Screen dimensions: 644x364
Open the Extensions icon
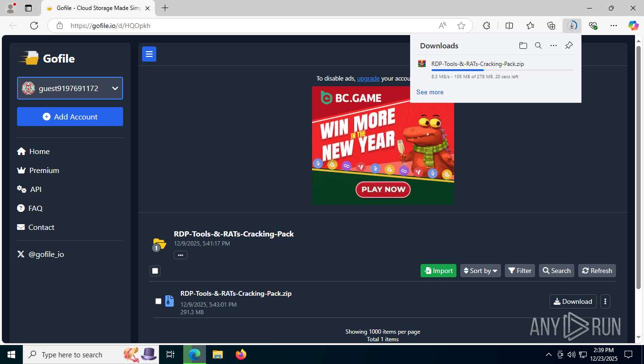pyautogui.click(x=486, y=26)
